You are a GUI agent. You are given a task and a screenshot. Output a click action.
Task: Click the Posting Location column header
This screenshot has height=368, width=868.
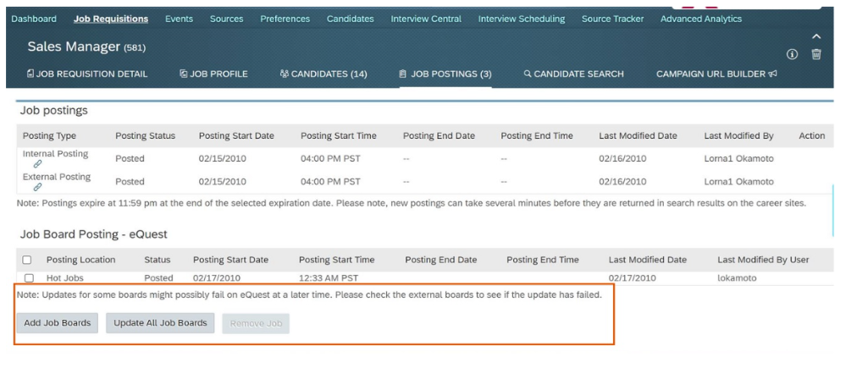pyautogui.click(x=80, y=260)
